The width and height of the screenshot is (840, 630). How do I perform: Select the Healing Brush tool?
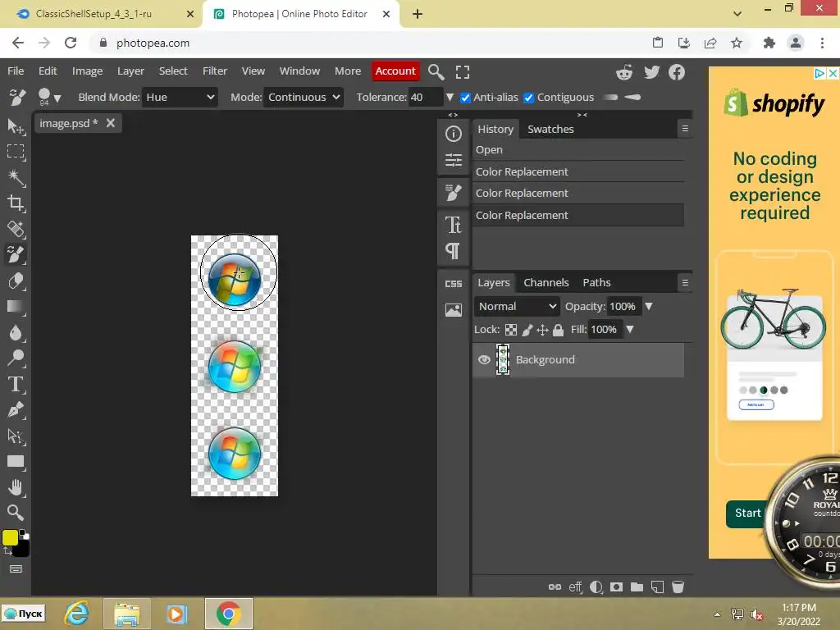tap(16, 229)
